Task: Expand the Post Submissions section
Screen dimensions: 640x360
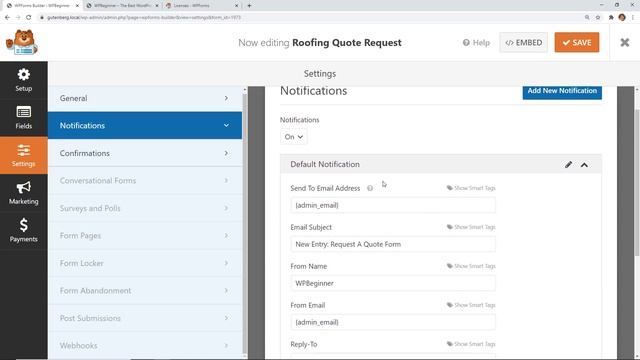Action: (145, 318)
